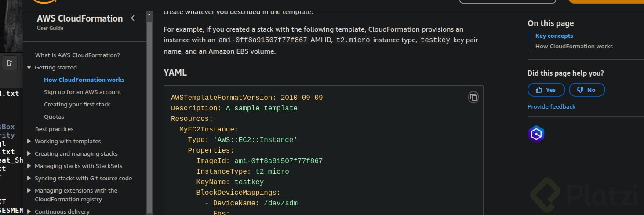Click Provide feedback link

click(x=551, y=106)
